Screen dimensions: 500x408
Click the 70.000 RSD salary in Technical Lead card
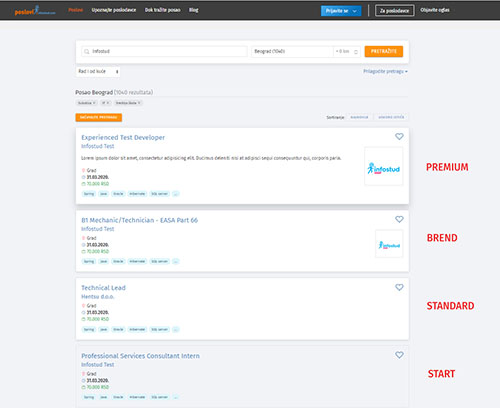(98, 319)
